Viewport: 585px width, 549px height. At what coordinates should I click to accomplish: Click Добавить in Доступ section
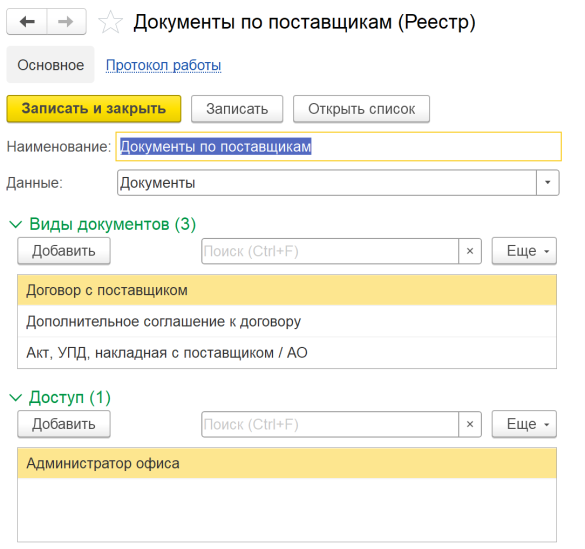(64, 424)
